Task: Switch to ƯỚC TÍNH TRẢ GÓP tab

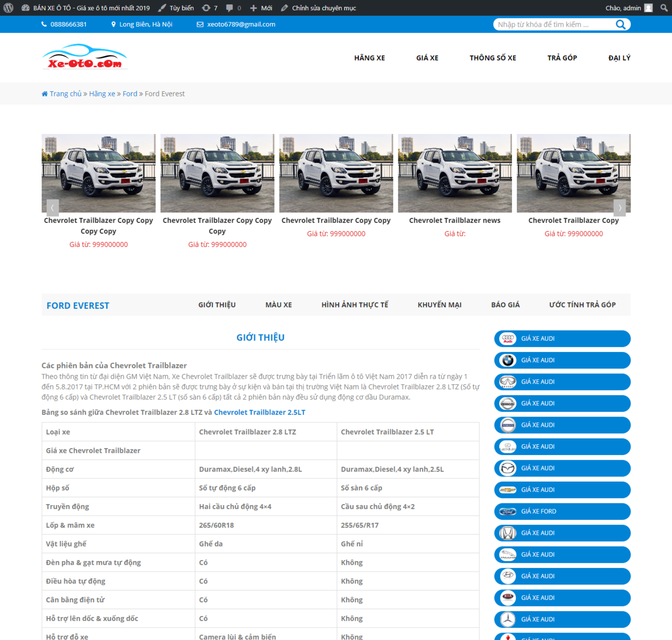Action: point(582,305)
